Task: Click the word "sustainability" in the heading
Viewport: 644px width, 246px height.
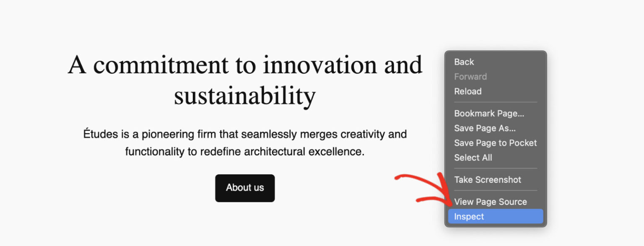Action: click(244, 96)
